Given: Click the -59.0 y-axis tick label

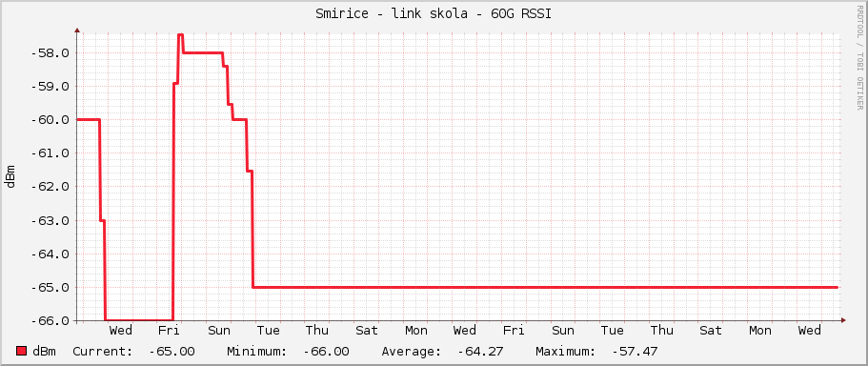Looking at the screenshot, I should pyautogui.click(x=50, y=87).
